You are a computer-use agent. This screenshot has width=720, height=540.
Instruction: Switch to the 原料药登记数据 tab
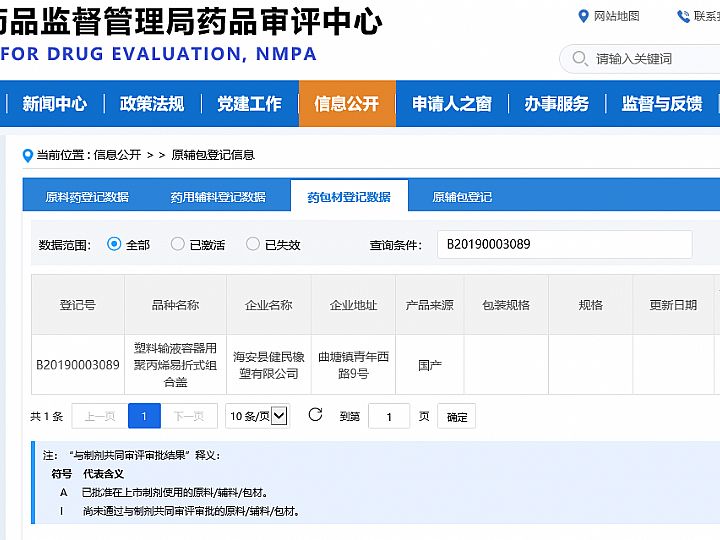click(x=87, y=197)
